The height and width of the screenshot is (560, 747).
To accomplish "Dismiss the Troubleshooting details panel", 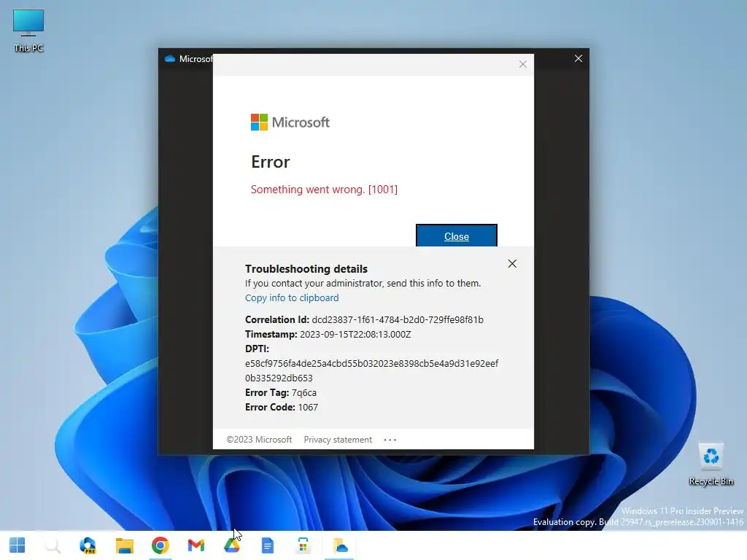I will (x=512, y=264).
